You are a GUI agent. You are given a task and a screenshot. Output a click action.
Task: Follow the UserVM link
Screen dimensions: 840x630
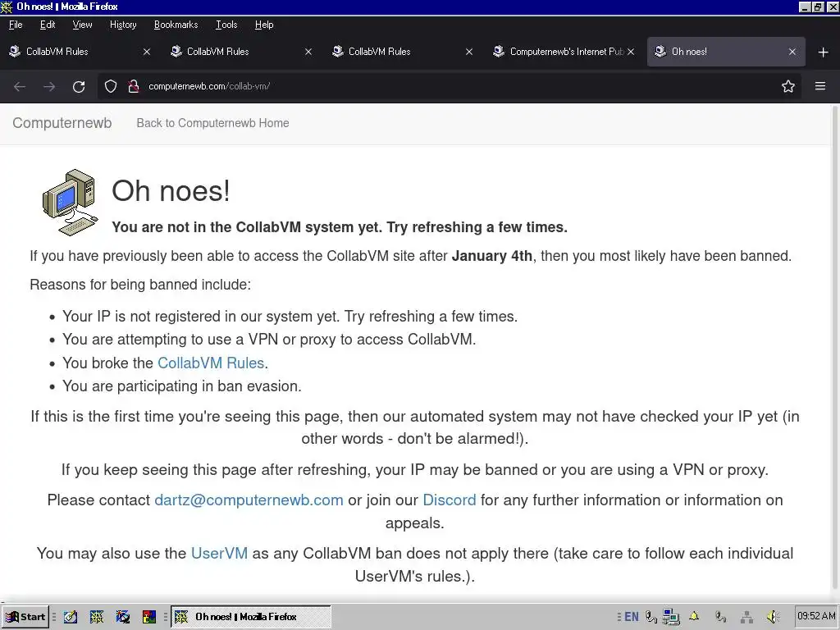tap(219, 554)
